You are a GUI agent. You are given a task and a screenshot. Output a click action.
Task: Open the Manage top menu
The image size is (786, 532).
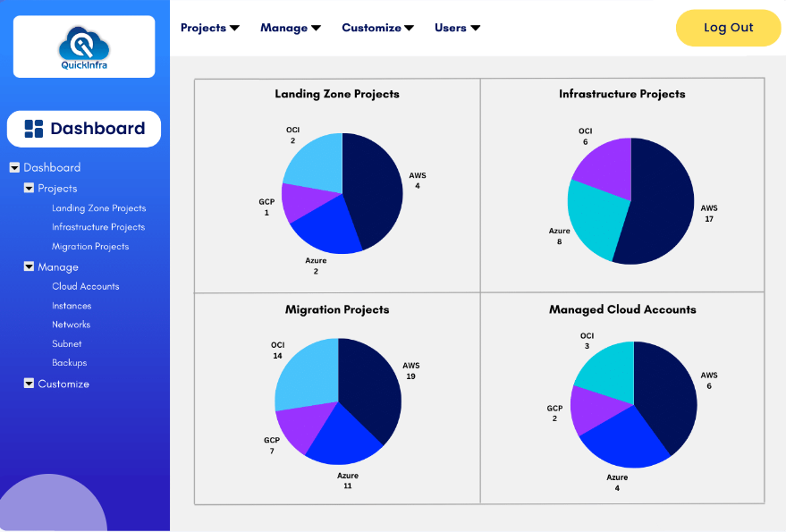click(x=291, y=28)
